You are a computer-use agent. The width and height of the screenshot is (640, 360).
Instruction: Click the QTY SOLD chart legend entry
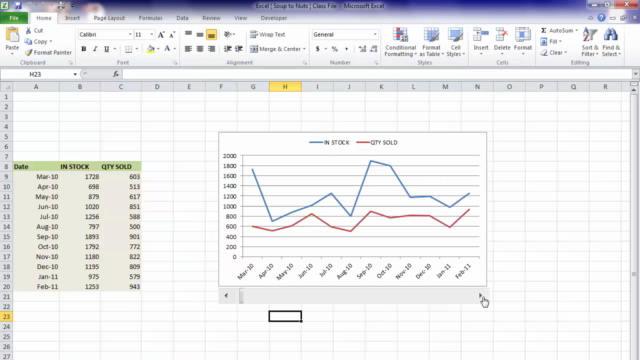point(377,142)
